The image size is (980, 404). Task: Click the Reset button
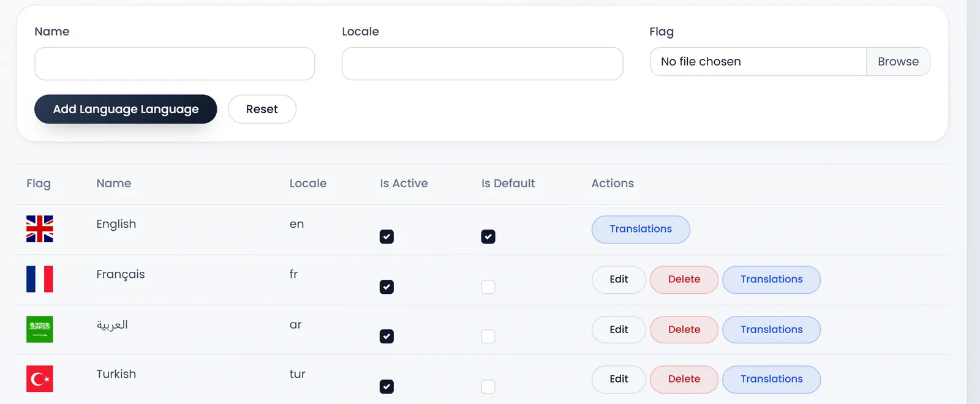click(262, 109)
